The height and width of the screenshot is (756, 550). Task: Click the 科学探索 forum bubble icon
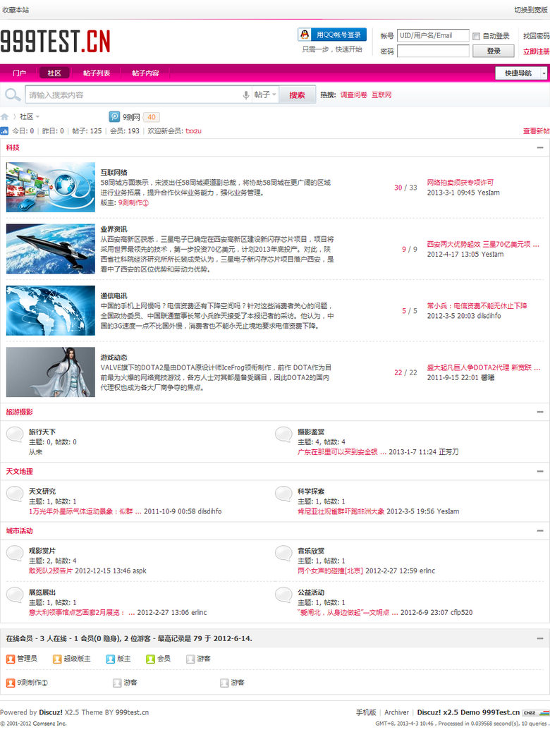tap(283, 494)
